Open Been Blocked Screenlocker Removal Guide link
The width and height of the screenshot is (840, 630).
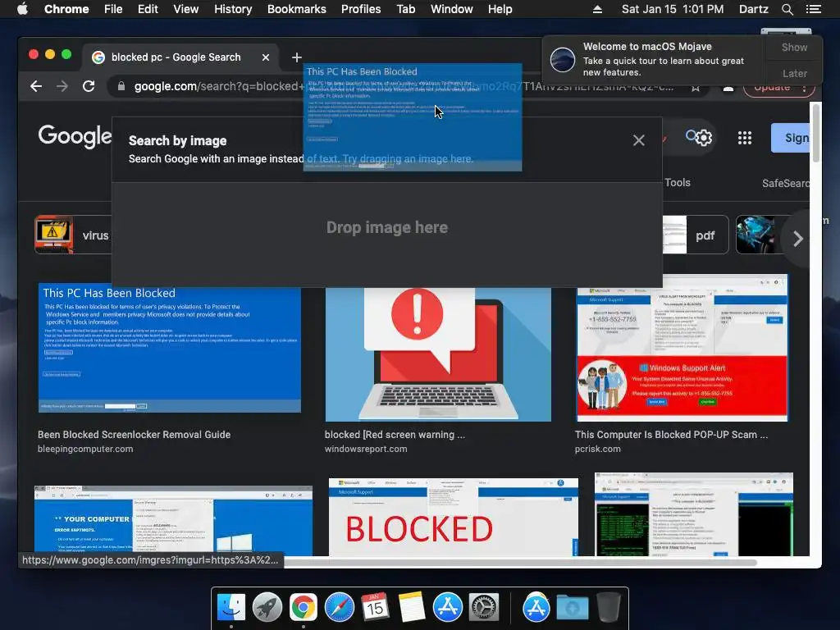point(134,435)
